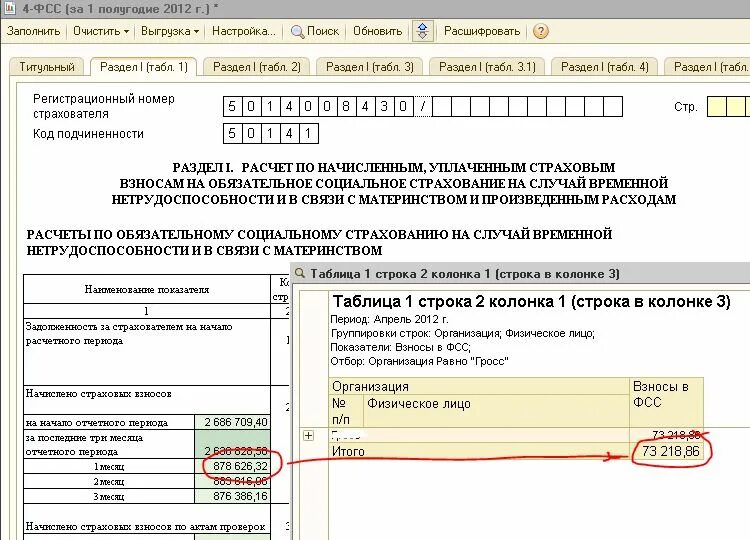Screen dimensions: 750x540
Task: Click the Итого value 73 218,86
Action: (667, 451)
